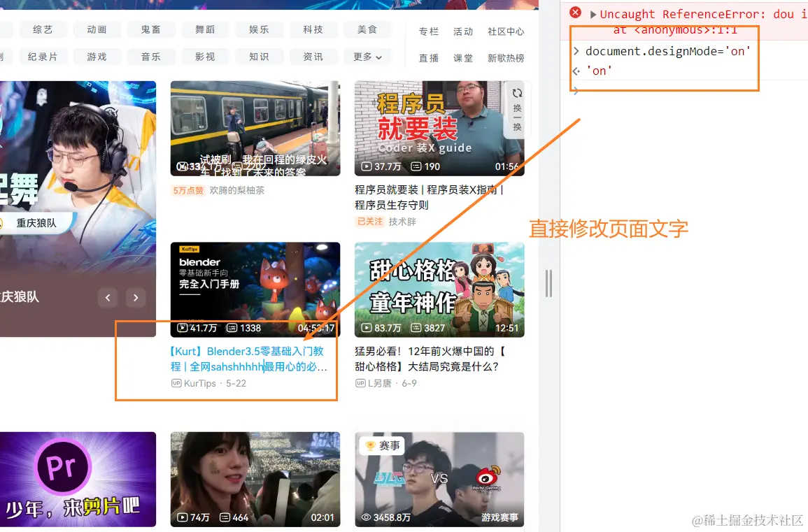This screenshot has height=532, width=808.
Task: Open the 02:01 concert video thumbnail
Action: pos(255,479)
